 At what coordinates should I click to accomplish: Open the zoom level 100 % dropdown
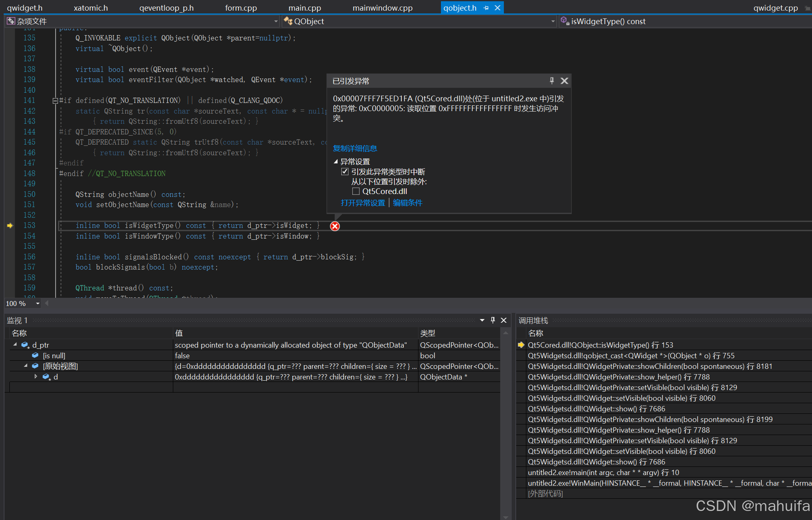tap(38, 304)
